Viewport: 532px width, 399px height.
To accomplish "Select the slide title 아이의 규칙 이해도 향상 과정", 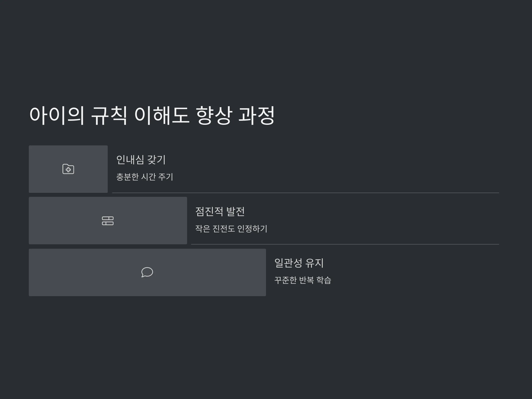I will [x=152, y=115].
